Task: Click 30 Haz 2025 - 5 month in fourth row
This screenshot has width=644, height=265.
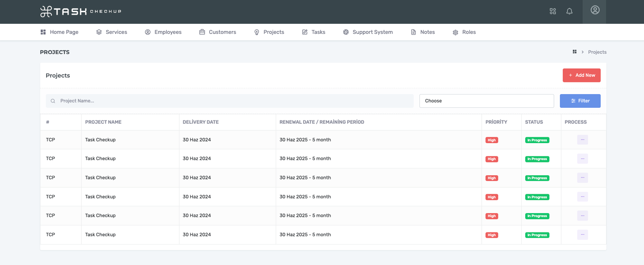Action: coord(305,197)
